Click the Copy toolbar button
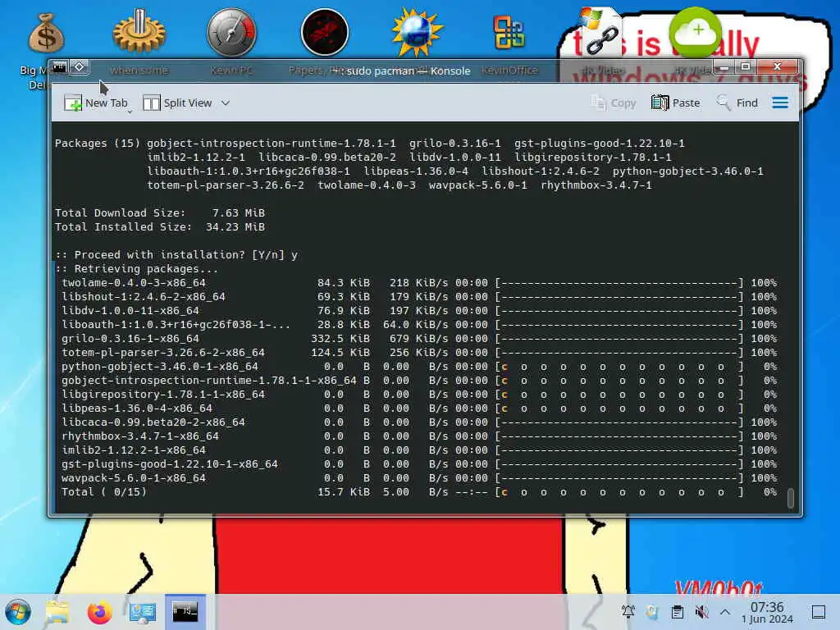The image size is (840, 630). pyautogui.click(x=614, y=103)
